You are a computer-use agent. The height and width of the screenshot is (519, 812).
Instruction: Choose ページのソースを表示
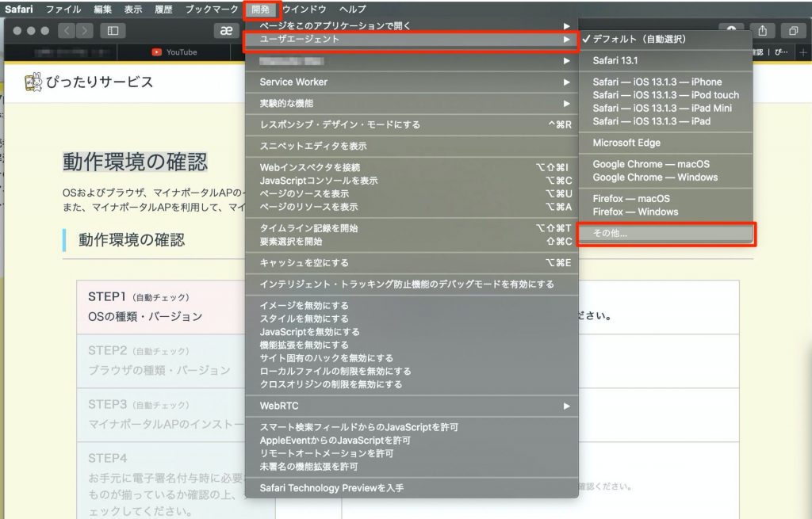pos(412,193)
